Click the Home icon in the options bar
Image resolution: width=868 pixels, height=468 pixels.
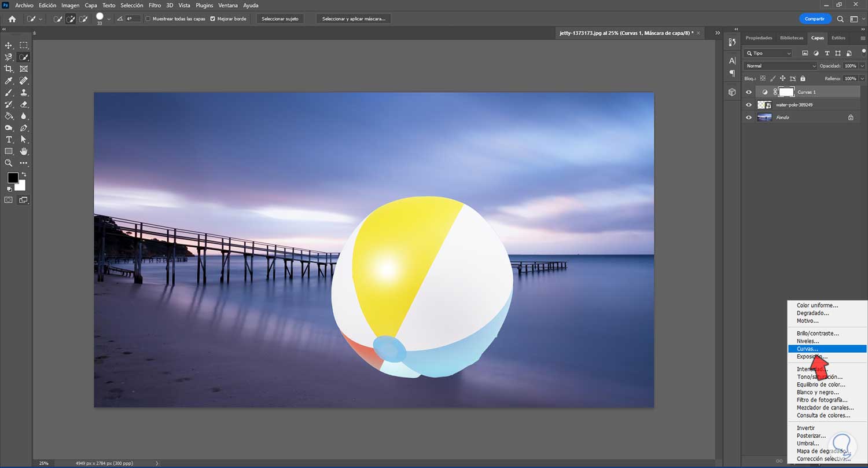pos(12,19)
